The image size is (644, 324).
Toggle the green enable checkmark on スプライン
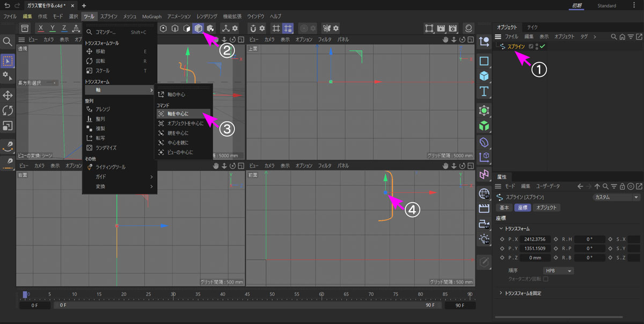[x=543, y=47]
